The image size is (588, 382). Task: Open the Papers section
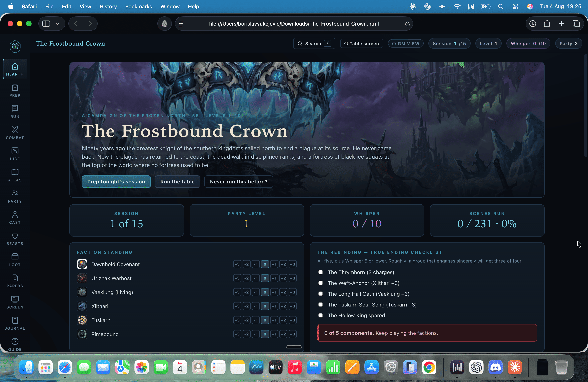(15, 281)
